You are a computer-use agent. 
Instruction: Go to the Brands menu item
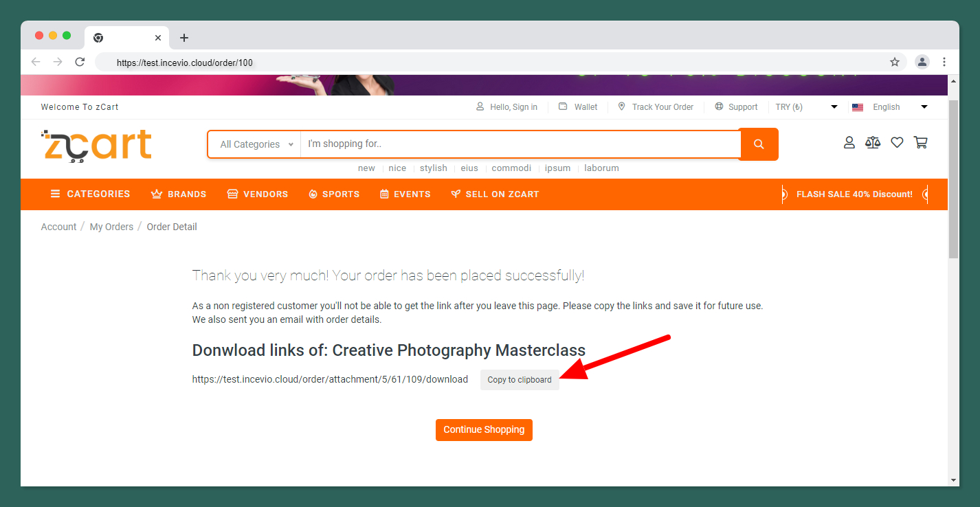(179, 194)
